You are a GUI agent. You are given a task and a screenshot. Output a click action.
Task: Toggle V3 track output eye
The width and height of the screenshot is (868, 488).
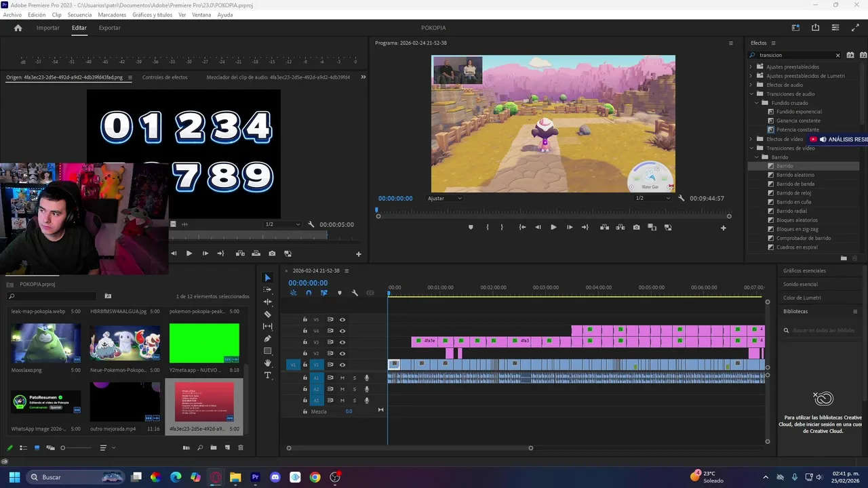342,342
